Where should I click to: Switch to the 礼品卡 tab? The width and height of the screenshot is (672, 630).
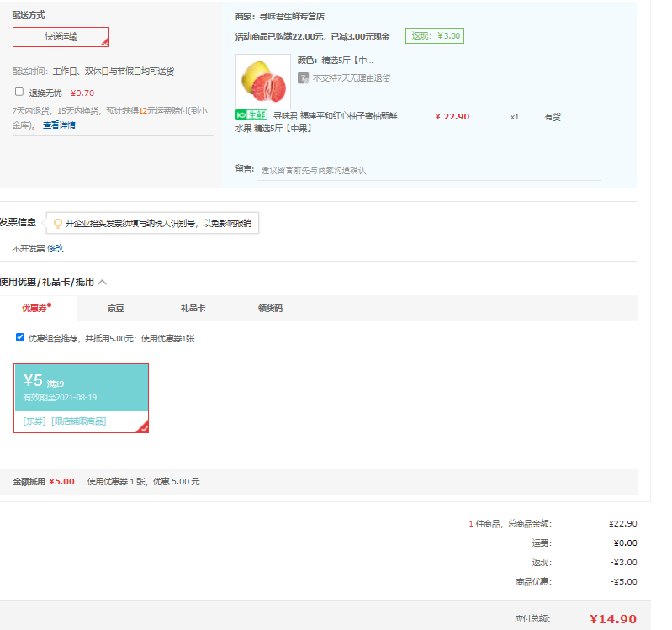(193, 309)
